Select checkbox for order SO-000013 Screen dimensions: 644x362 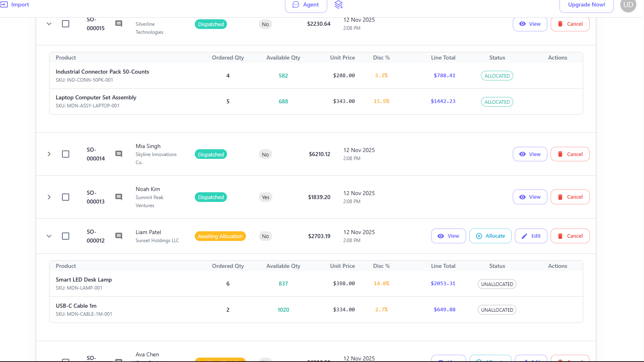tap(66, 197)
